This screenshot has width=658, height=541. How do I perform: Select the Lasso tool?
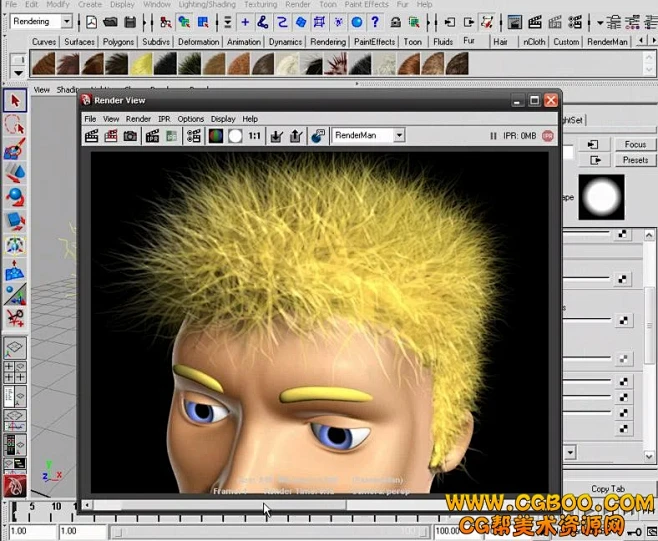[x=15, y=125]
